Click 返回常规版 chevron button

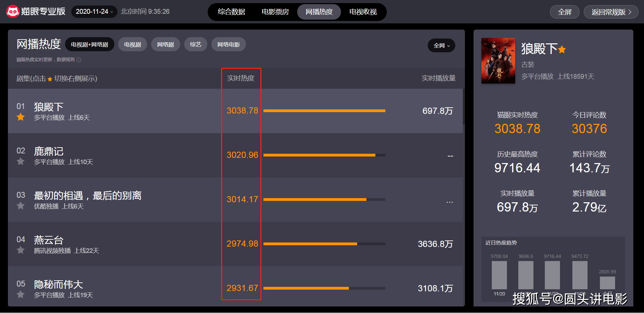[611, 12]
